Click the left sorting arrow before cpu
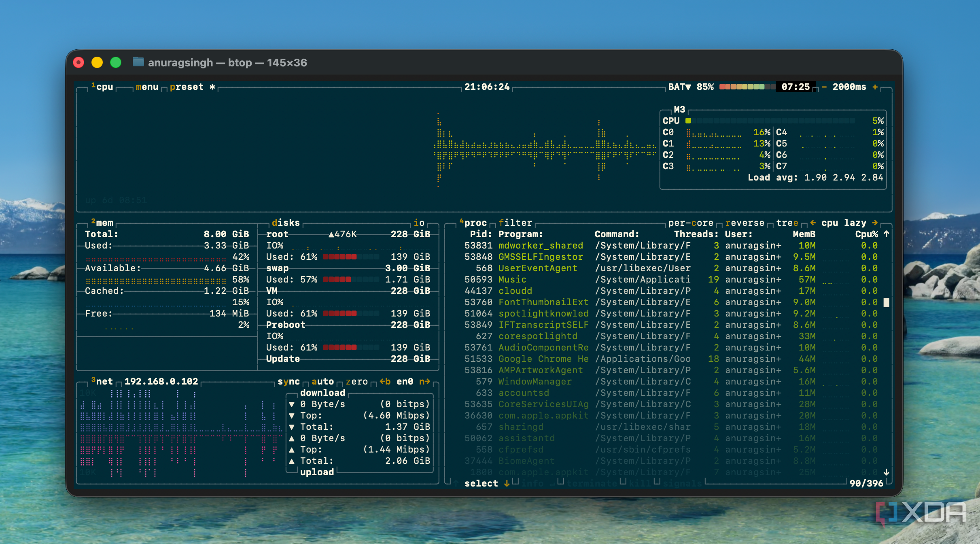Viewport: 980px width, 544px height. [812, 223]
